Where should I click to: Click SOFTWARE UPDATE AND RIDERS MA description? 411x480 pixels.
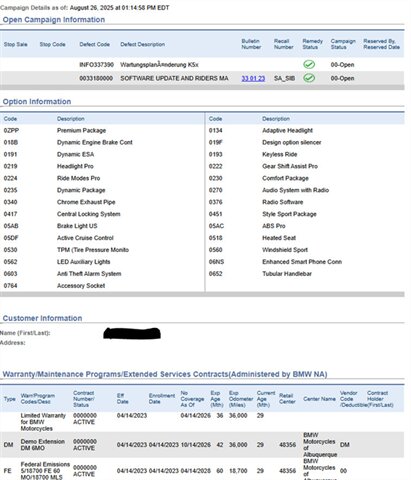point(174,78)
